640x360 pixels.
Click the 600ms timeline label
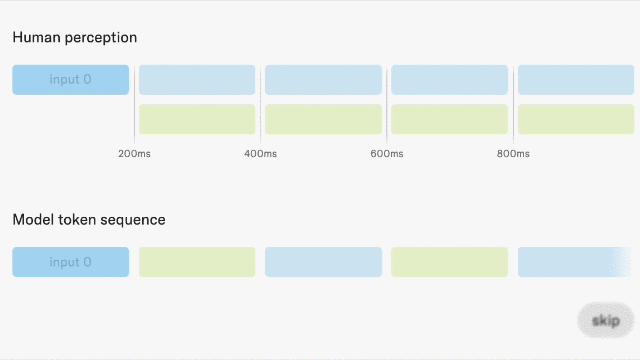coord(387,154)
